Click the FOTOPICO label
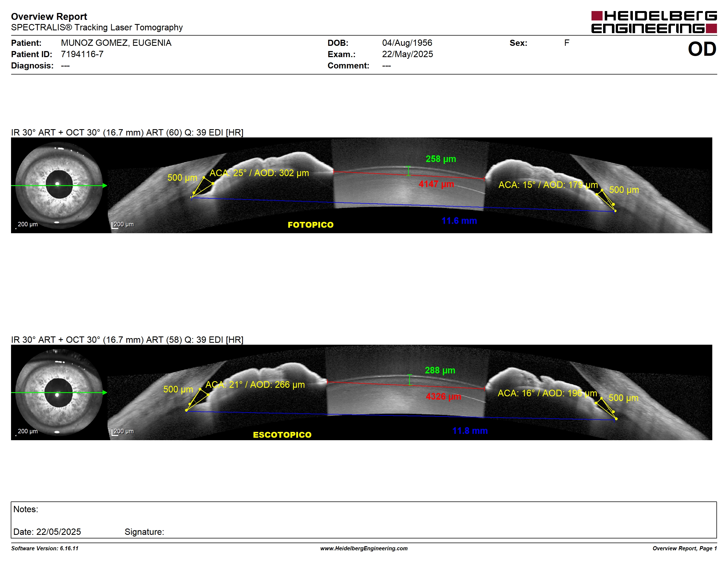The width and height of the screenshot is (728, 563). tap(310, 225)
